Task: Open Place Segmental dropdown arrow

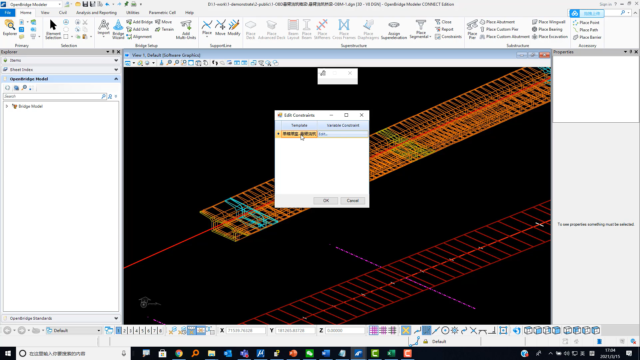Action: click(431, 37)
